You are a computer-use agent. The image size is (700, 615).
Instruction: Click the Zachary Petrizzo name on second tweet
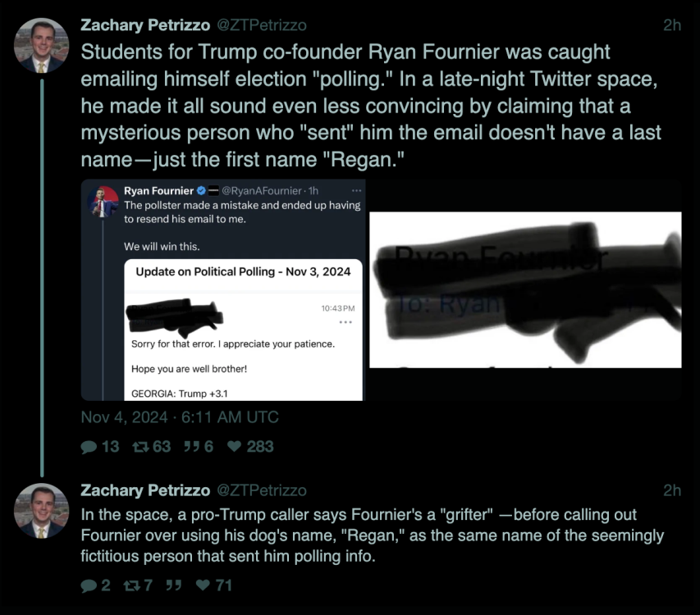click(144, 490)
